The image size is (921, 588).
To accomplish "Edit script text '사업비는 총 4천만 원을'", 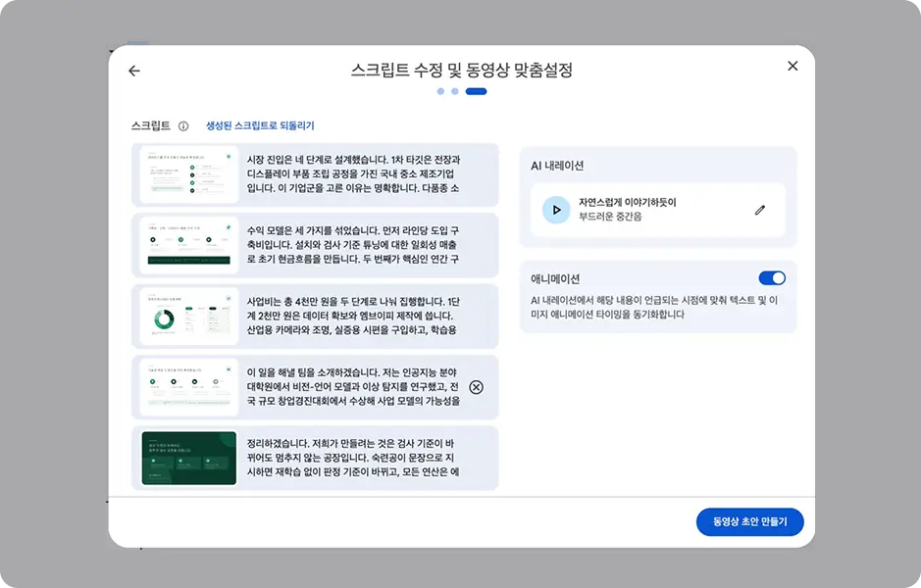I will (354, 316).
